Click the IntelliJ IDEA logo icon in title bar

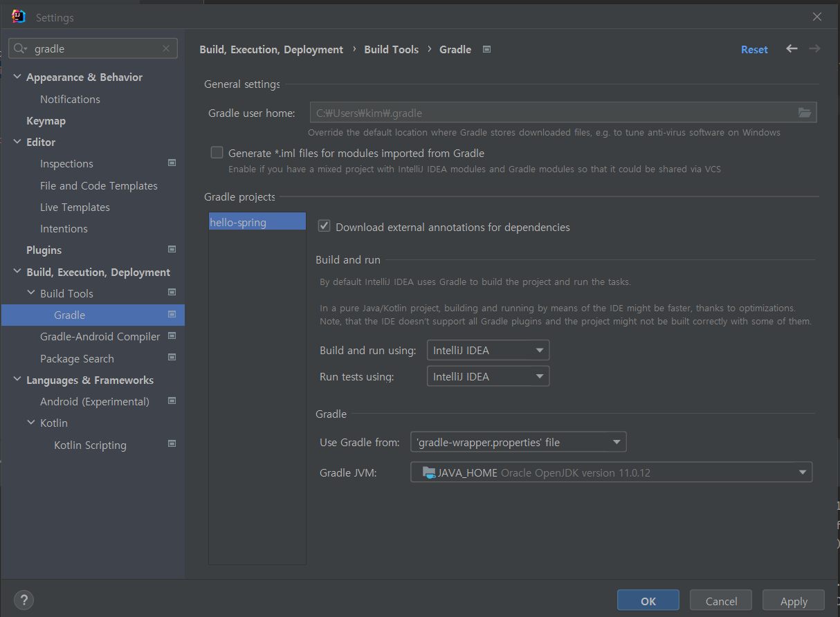click(19, 17)
